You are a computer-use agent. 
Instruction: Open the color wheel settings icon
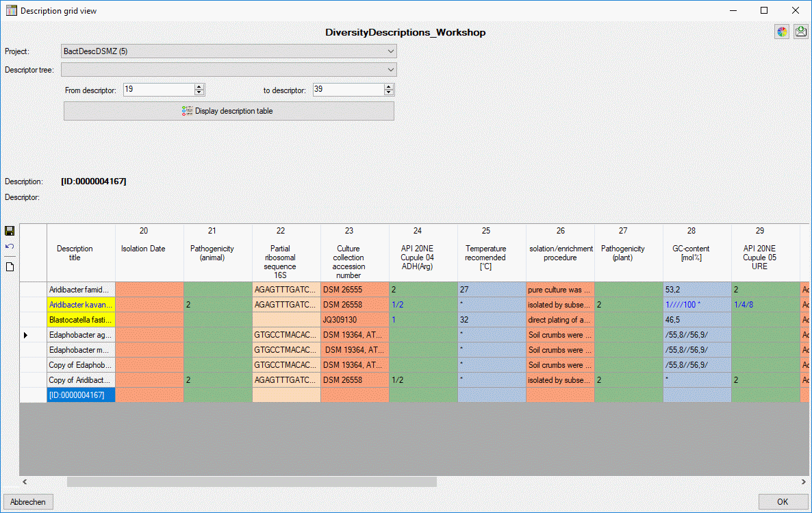(x=782, y=32)
